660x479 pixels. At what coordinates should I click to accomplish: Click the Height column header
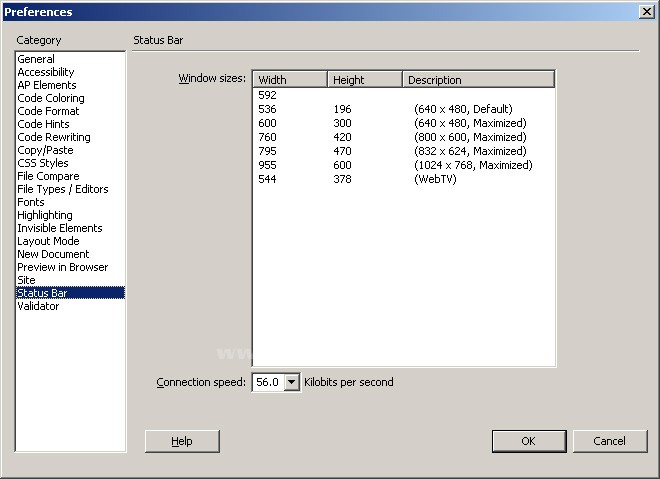(365, 80)
